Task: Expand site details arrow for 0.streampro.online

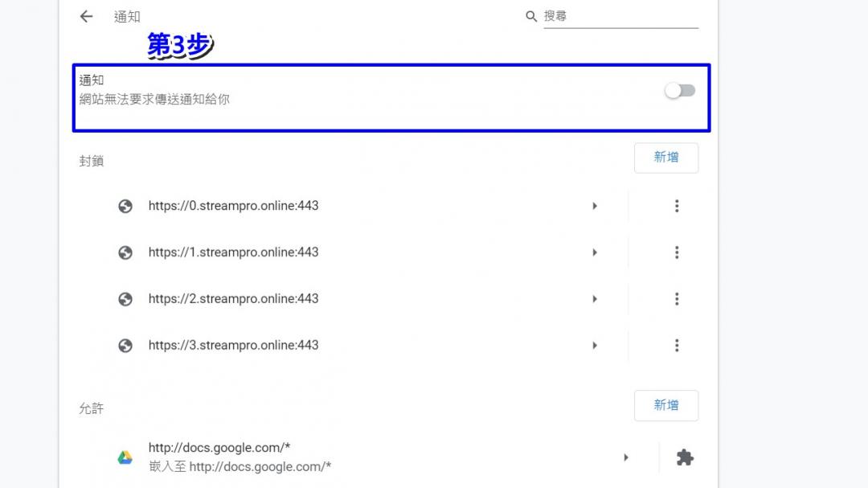Action: point(595,207)
